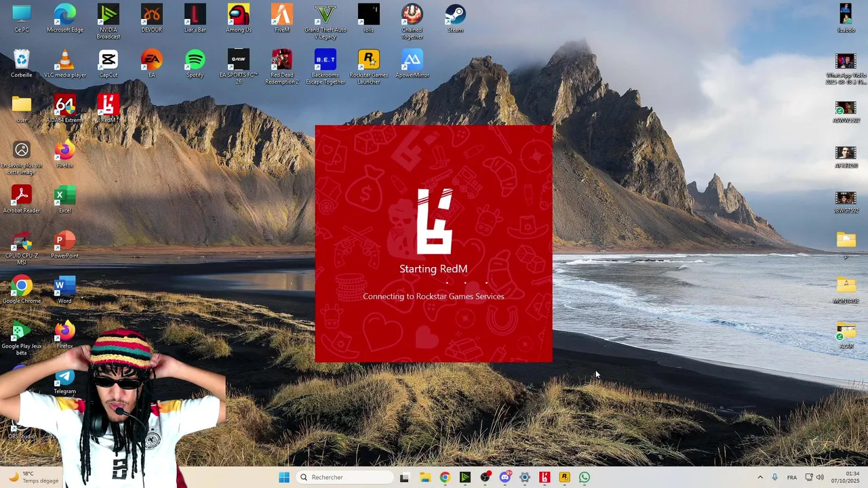Screen dimensions: 868x488
Task: Select the Chained Together desktop icon
Action: point(412,22)
